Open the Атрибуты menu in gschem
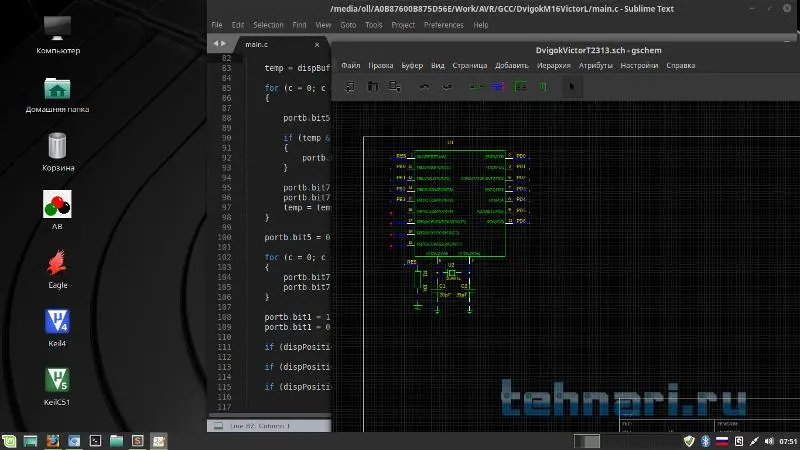The image size is (800, 450). [x=595, y=65]
